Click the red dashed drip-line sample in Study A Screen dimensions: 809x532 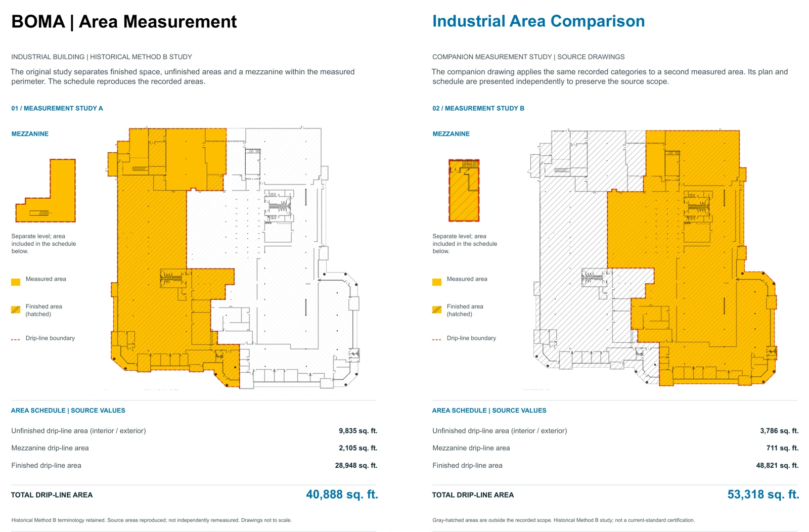[16, 339]
